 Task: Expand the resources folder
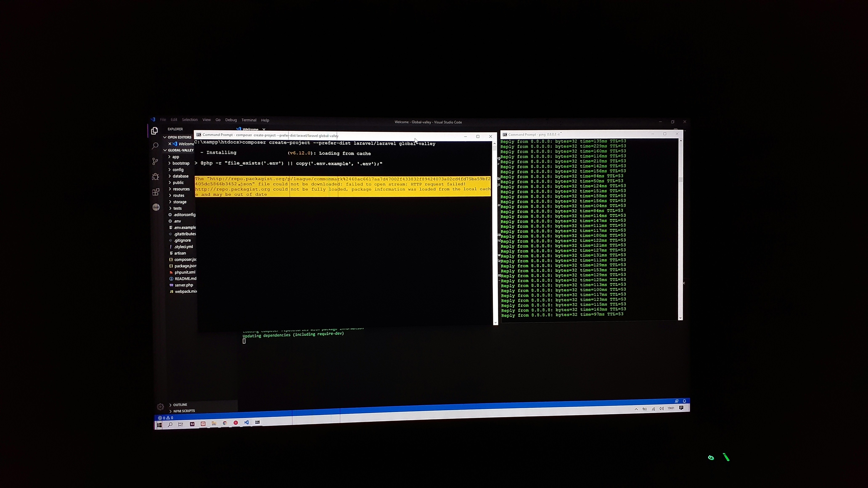[181, 189]
